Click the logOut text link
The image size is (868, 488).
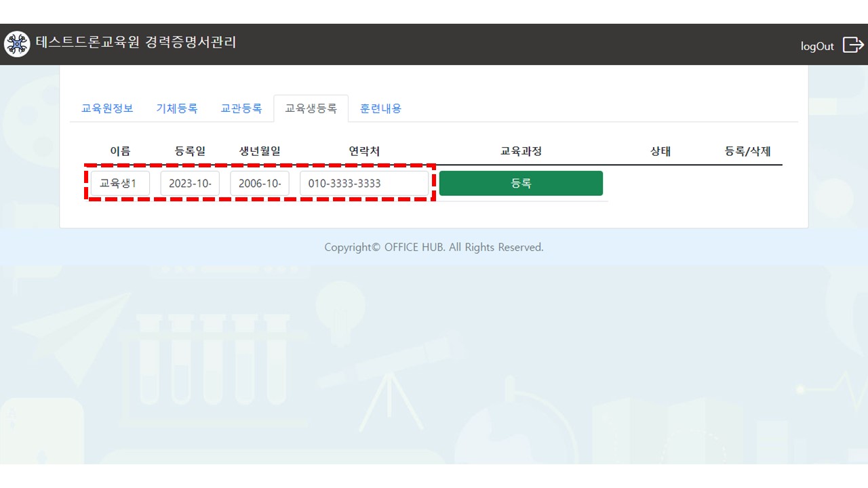coord(817,46)
